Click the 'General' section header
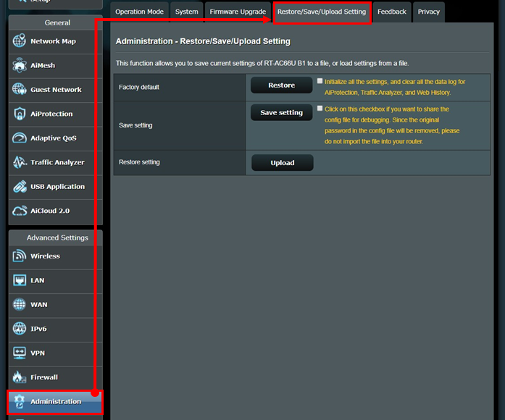 point(57,23)
